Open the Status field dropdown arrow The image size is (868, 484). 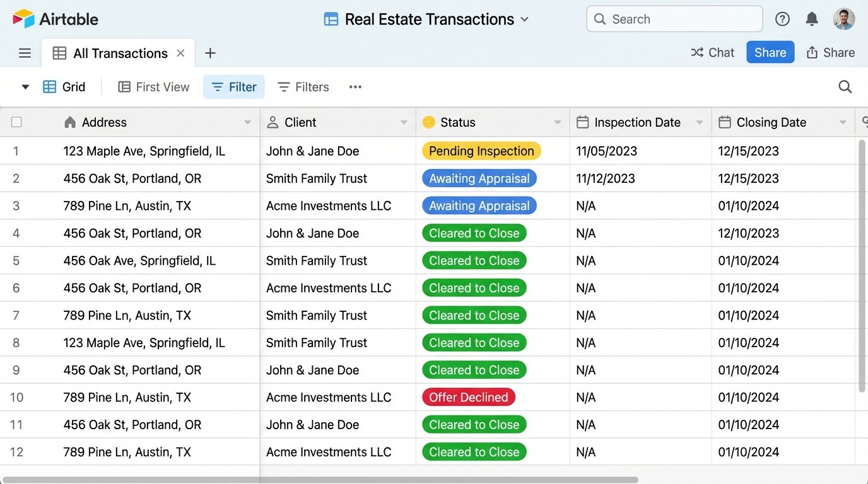point(557,122)
